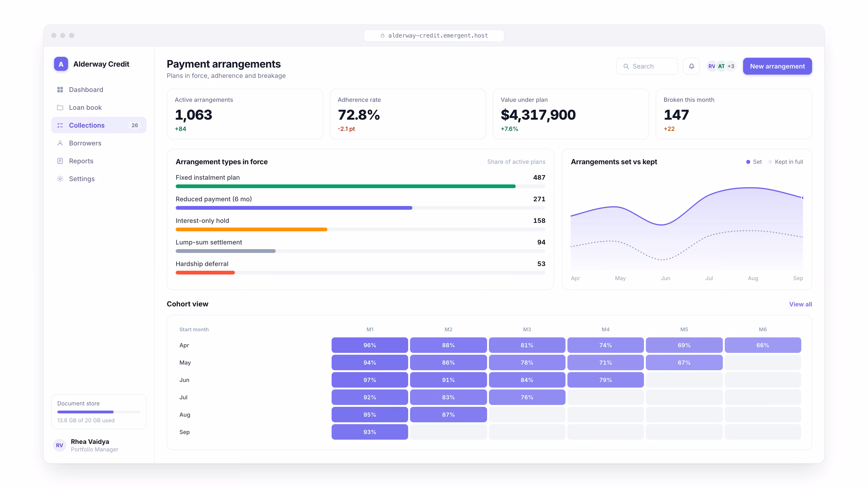Click the May M3 78% cohort cell
This screenshot has height=488, width=868.
[527, 362]
